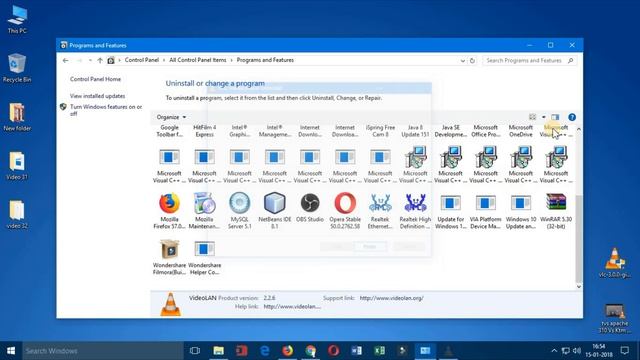Open Excel from the taskbar
The image size is (640, 360).
380,351
